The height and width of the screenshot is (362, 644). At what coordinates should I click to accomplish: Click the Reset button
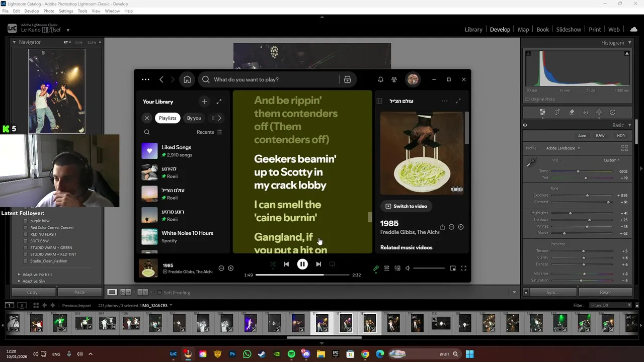click(x=605, y=292)
